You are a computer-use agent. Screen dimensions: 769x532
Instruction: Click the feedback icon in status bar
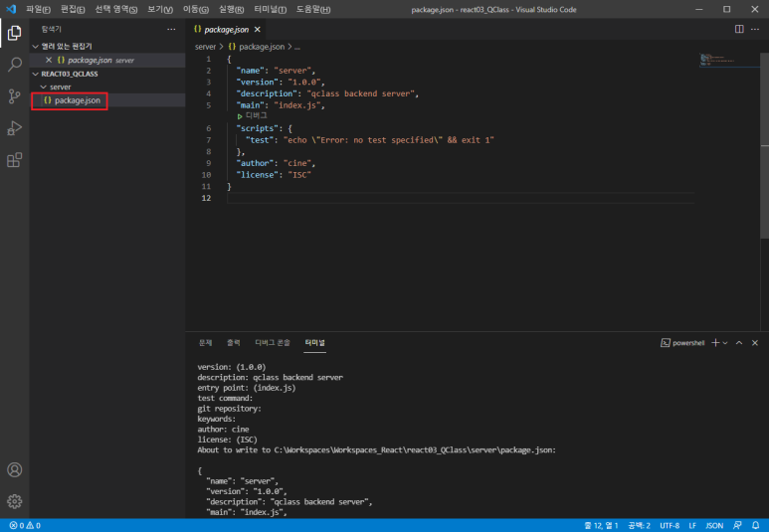click(737, 526)
